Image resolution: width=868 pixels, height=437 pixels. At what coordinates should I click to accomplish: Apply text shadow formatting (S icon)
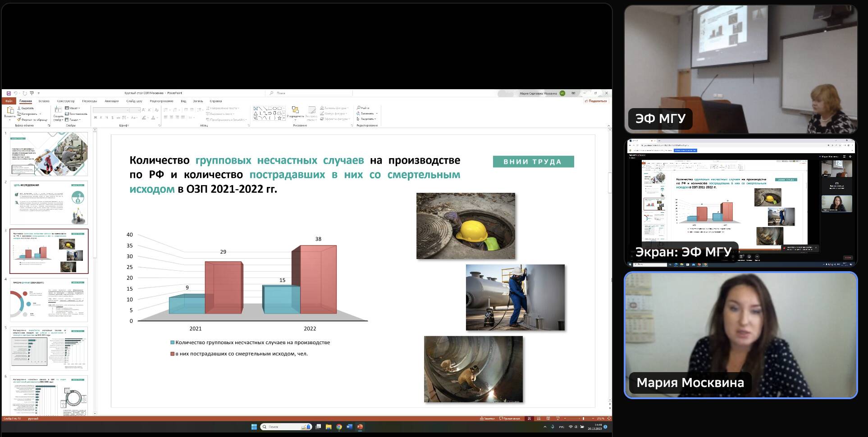112,118
